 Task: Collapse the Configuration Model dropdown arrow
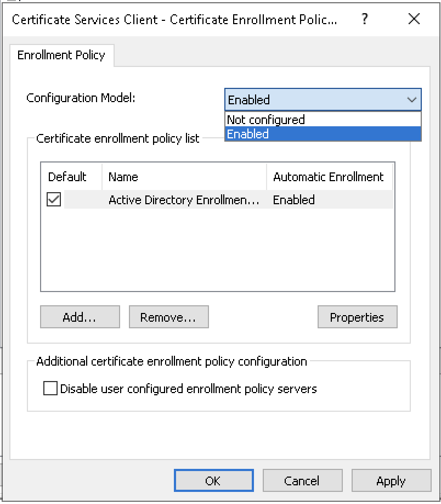(x=411, y=100)
